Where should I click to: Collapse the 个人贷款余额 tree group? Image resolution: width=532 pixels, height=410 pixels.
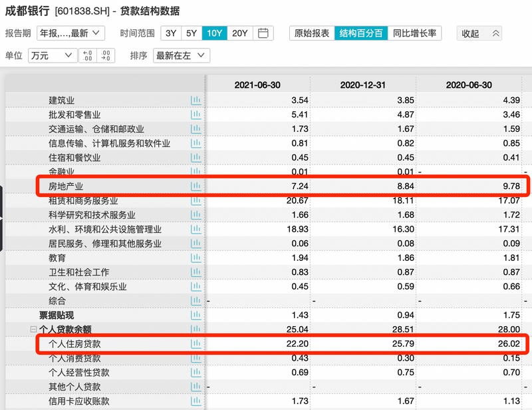click(33, 329)
